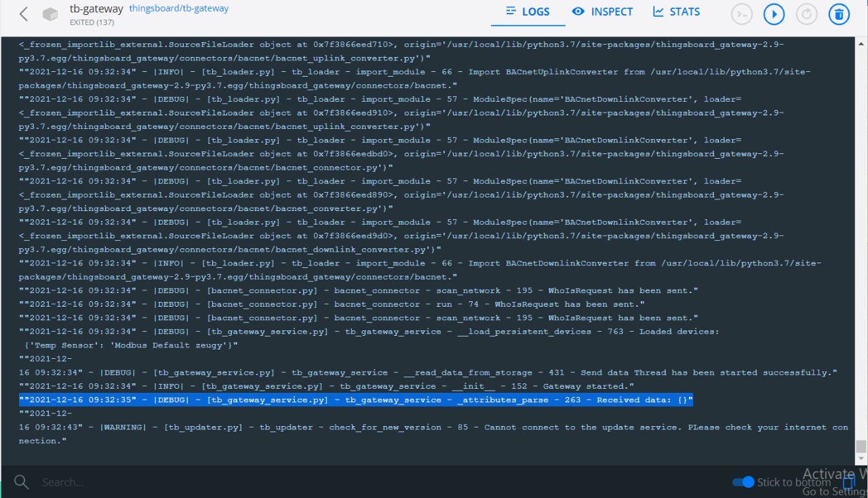Open the Stats tab

click(676, 12)
